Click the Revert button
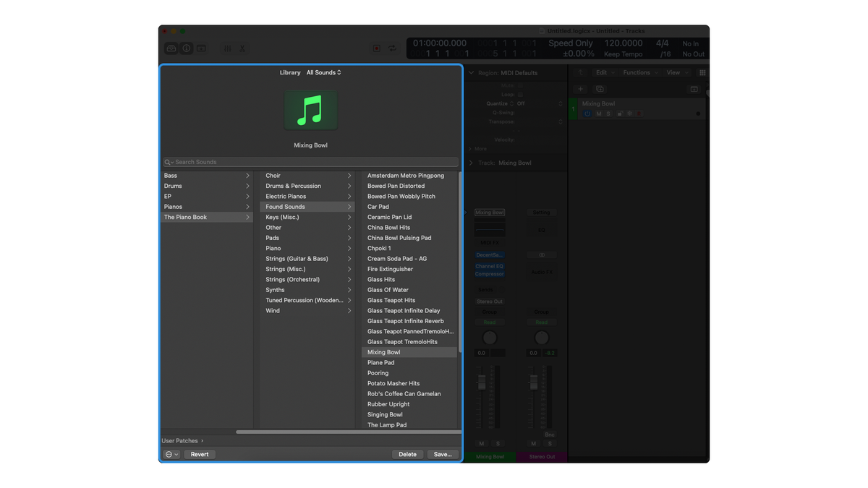 point(199,454)
